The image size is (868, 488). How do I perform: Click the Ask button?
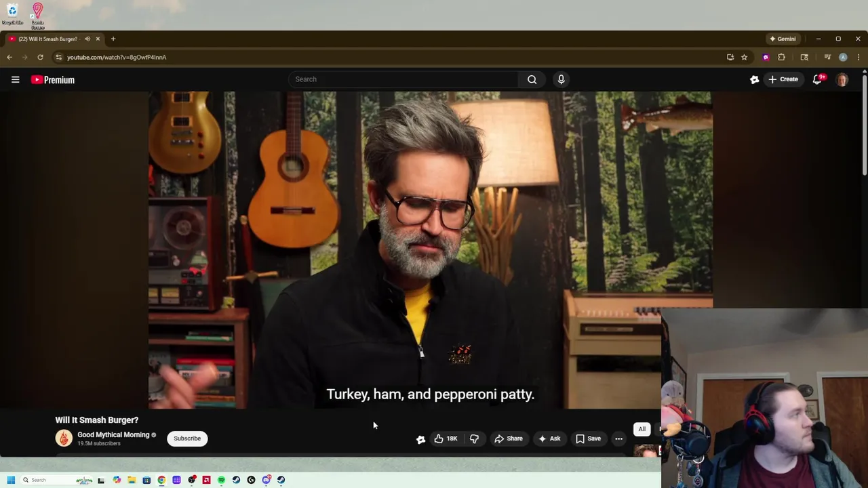(549, 439)
